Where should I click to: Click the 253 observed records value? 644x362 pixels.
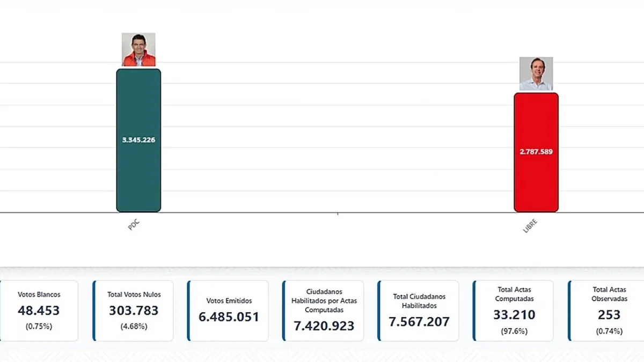[609, 316]
